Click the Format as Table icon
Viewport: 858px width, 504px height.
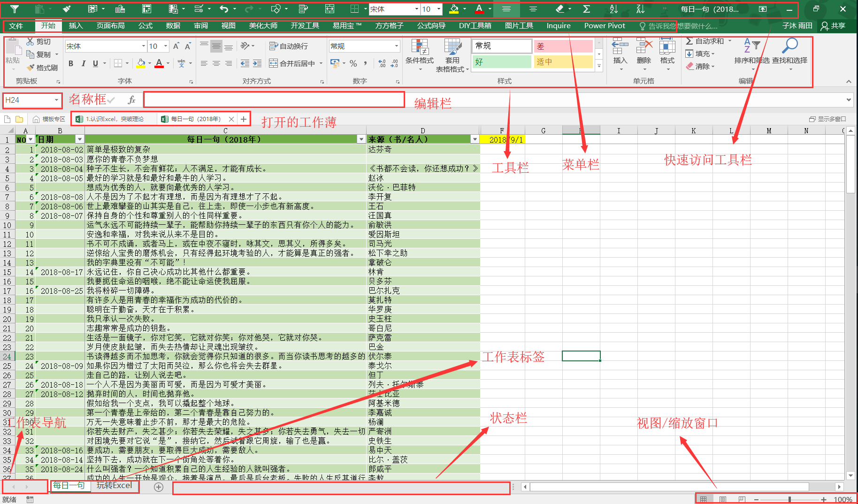(452, 47)
